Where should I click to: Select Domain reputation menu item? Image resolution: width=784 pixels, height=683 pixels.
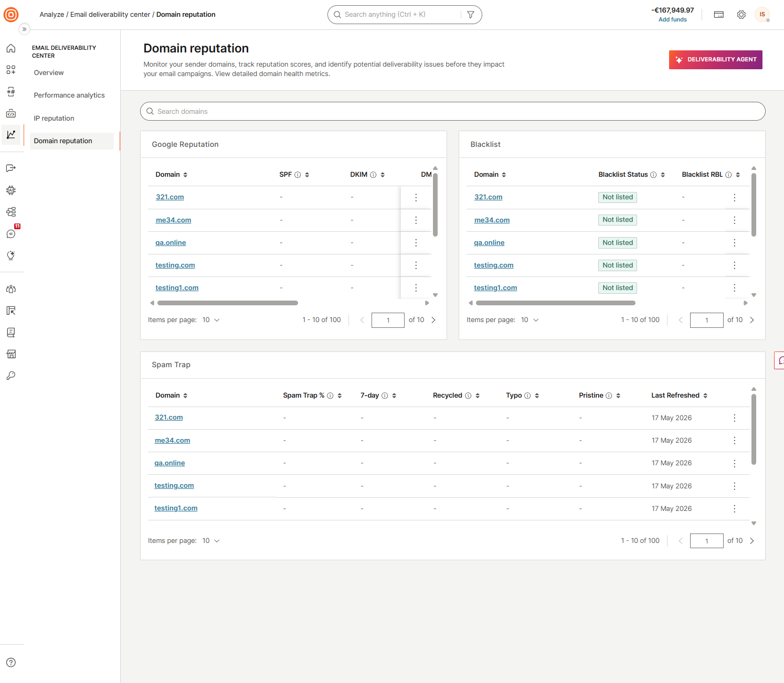point(72,141)
